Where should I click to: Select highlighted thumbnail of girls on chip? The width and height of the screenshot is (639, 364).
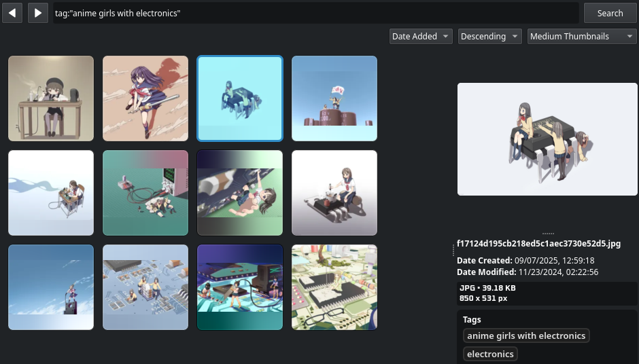pos(240,98)
